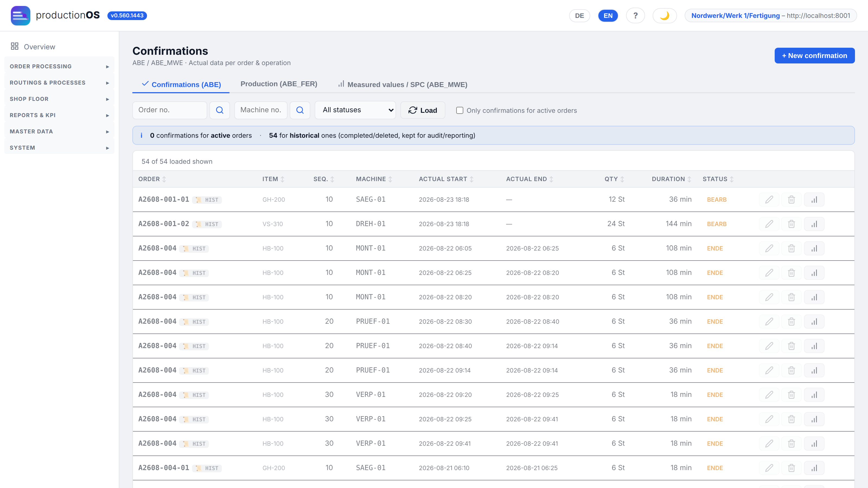
Task: Edit the A2608-001-02 confirmation row
Action: 769,224
